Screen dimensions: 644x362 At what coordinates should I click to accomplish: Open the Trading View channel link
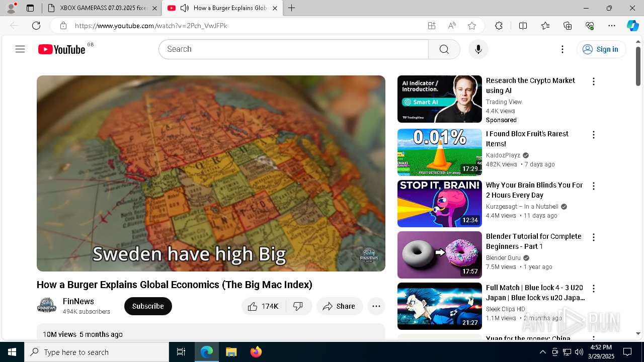click(504, 102)
